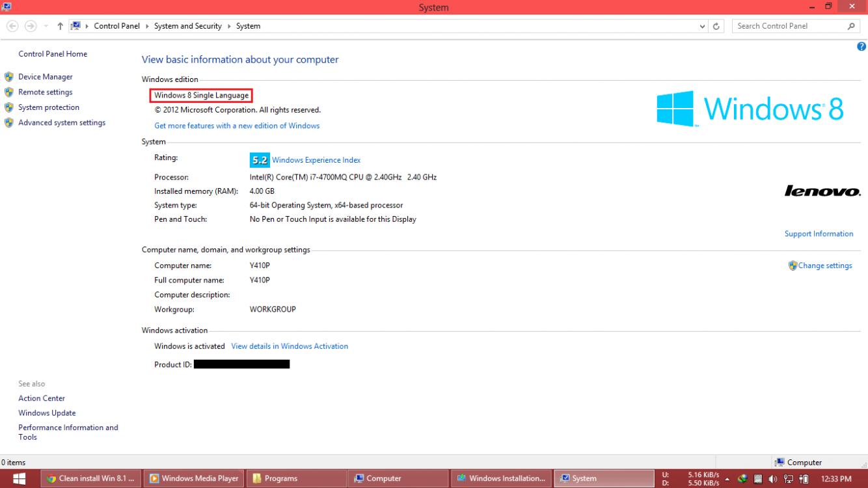
Task: Show hidden tray icons arrow
Action: (x=727, y=479)
